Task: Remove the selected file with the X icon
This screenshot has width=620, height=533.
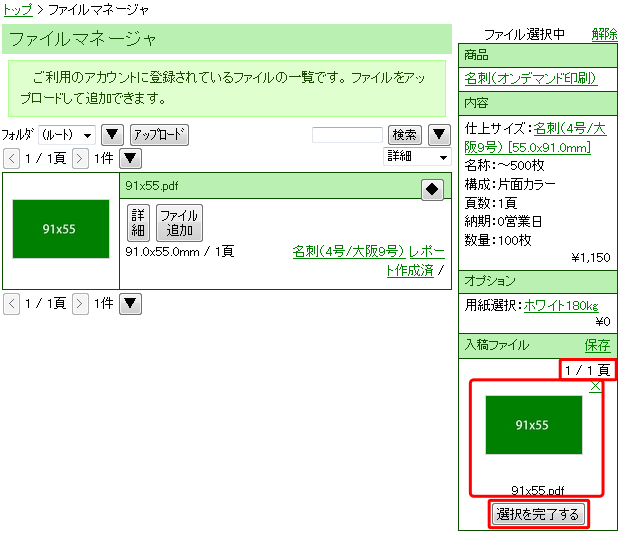Action: 596,386
